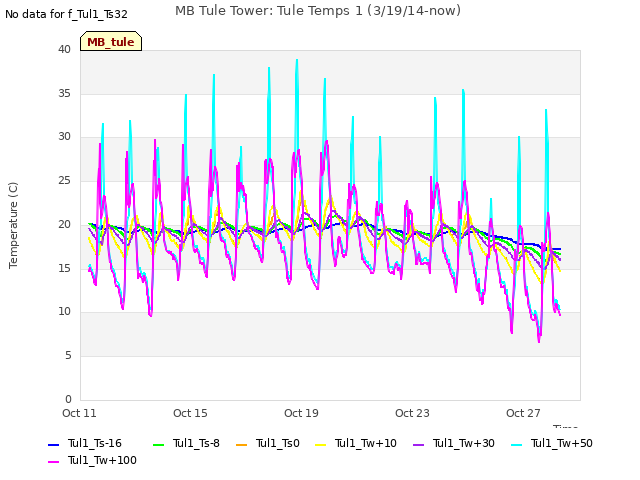The image size is (640, 480).
Task: Click the tallest cyan peak near Oct 19
Action: click(x=297, y=60)
